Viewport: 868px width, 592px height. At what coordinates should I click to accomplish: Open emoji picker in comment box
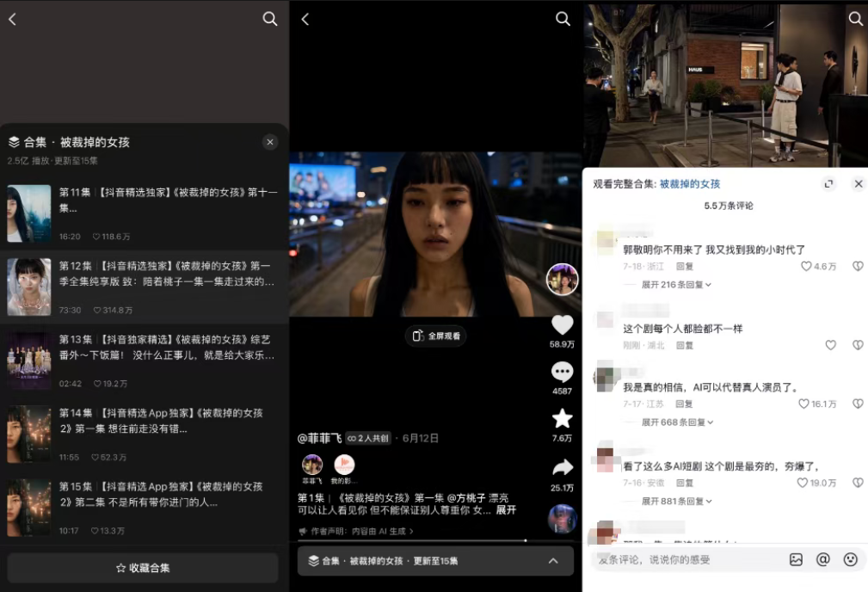click(850, 560)
